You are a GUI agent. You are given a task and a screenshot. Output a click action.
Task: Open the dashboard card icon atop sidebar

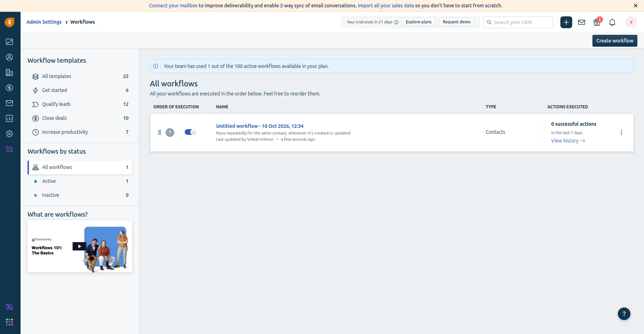9,42
